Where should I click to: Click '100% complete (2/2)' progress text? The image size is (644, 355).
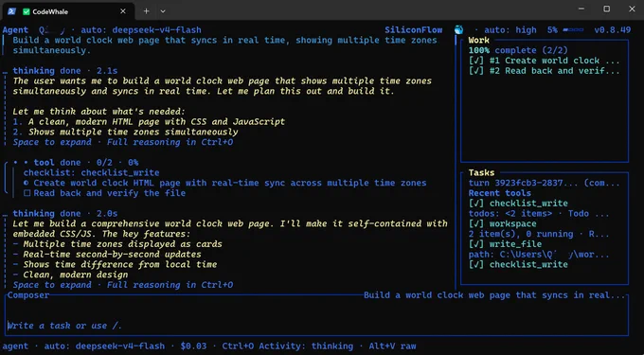tap(518, 50)
